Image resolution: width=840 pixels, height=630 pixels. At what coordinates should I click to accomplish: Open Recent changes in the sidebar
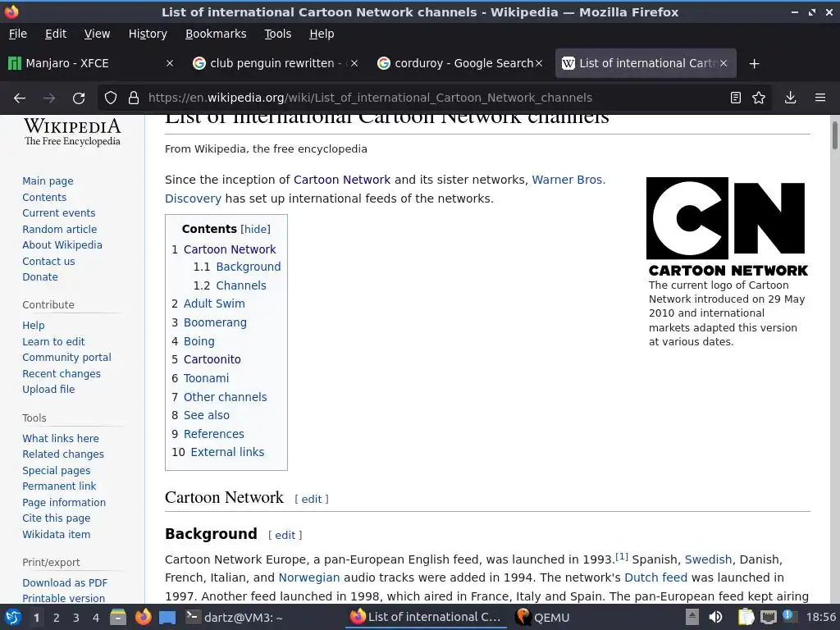tap(62, 374)
